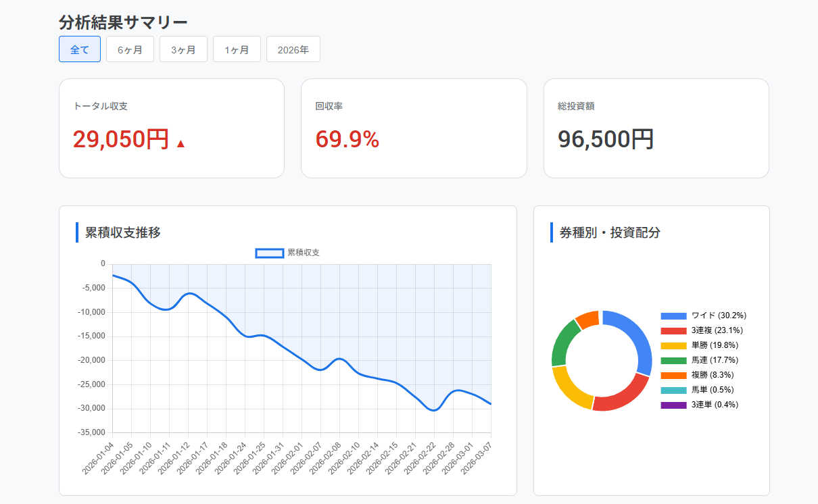Select the 1ヶ月 filter button
The image size is (818, 504).
(x=237, y=49)
